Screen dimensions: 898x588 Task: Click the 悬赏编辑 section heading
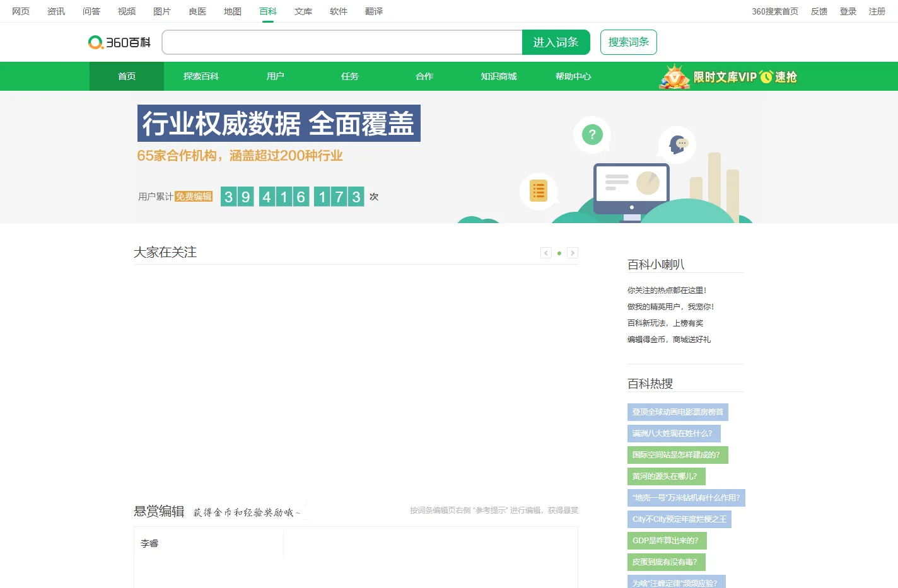[x=159, y=511]
